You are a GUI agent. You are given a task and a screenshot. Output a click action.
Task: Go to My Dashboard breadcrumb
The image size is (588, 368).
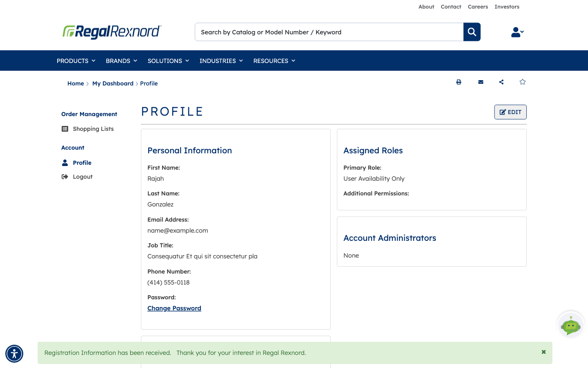click(x=113, y=83)
